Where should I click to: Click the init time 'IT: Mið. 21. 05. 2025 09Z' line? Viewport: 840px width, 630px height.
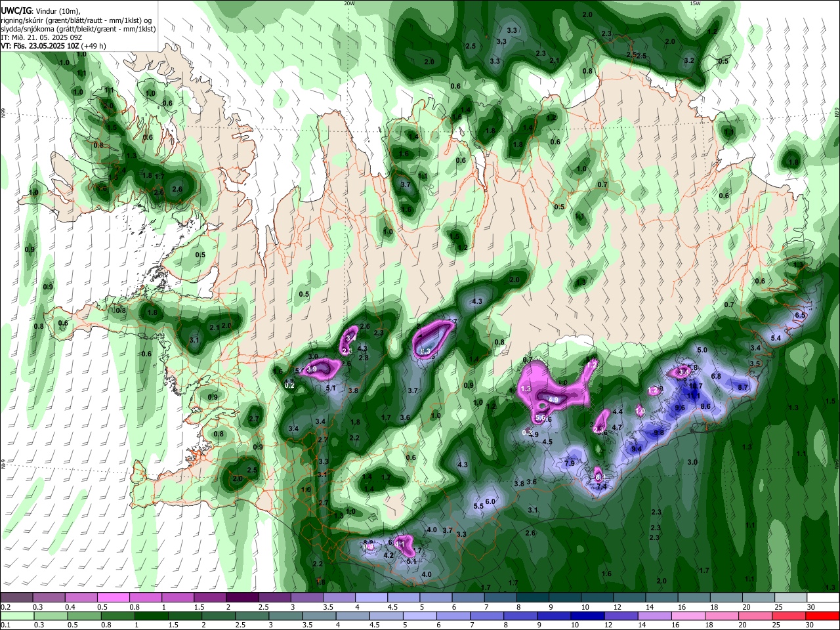coord(42,37)
